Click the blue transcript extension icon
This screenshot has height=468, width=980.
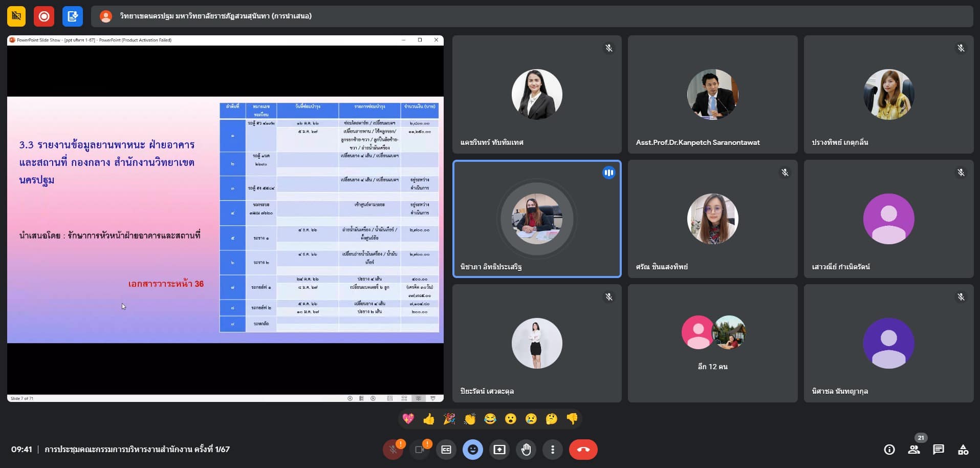[72, 16]
